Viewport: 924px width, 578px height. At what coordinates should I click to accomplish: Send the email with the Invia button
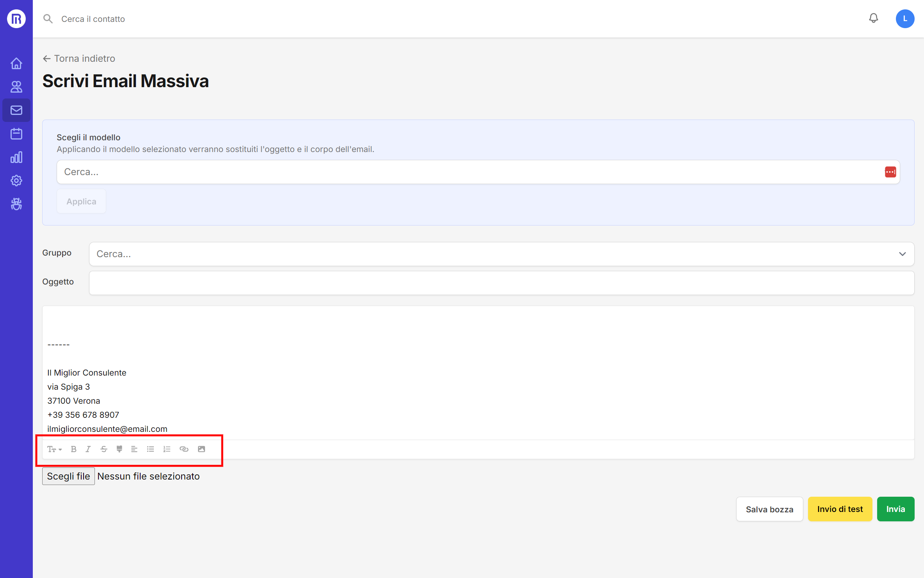pyautogui.click(x=895, y=508)
